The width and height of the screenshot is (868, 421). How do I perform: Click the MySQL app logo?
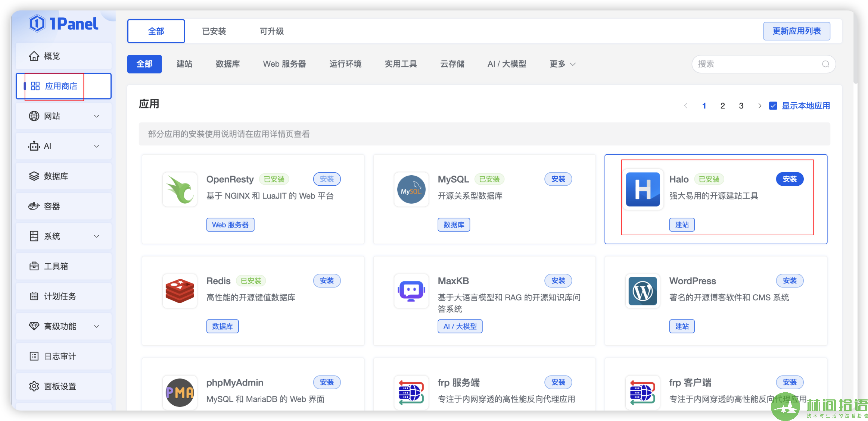pyautogui.click(x=411, y=189)
